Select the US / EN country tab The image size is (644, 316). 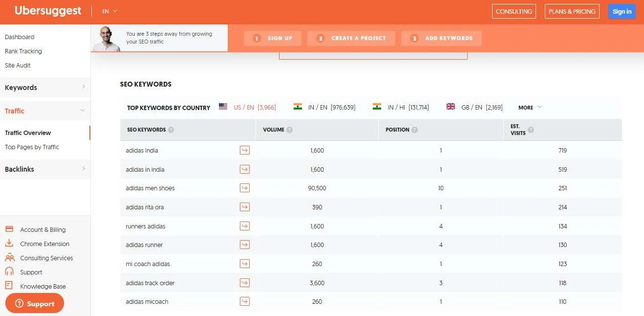(x=247, y=107)
